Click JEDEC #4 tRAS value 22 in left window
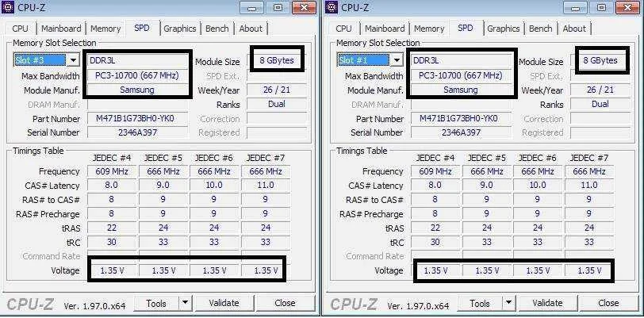The width and height of the screenshot is (644, 318). tap(112, 228)
